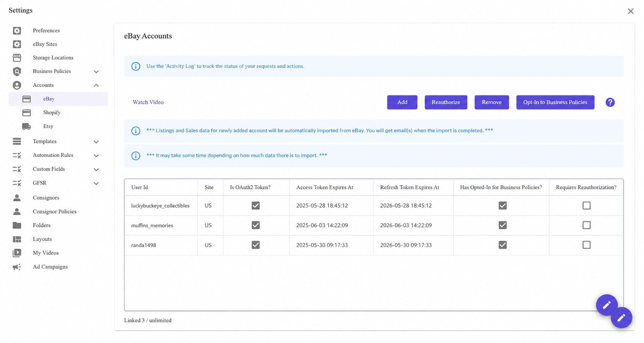Click the info icon beside the Listings and Sales notice
Viewport: 644px width, 343px height.
[136, 131]
